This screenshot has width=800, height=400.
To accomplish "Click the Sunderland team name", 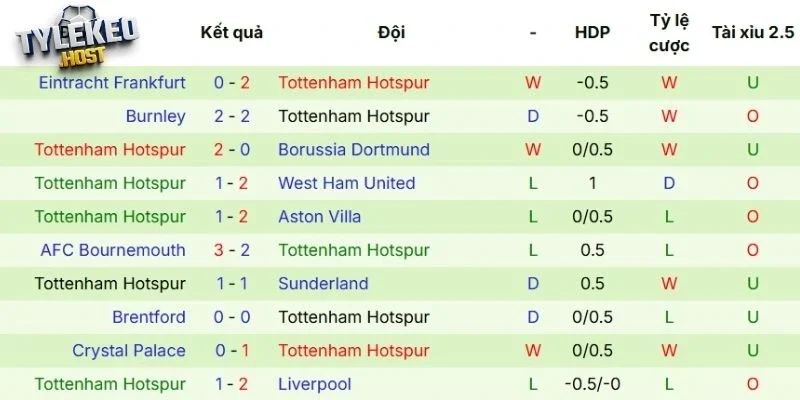I will tap(323, 284).
